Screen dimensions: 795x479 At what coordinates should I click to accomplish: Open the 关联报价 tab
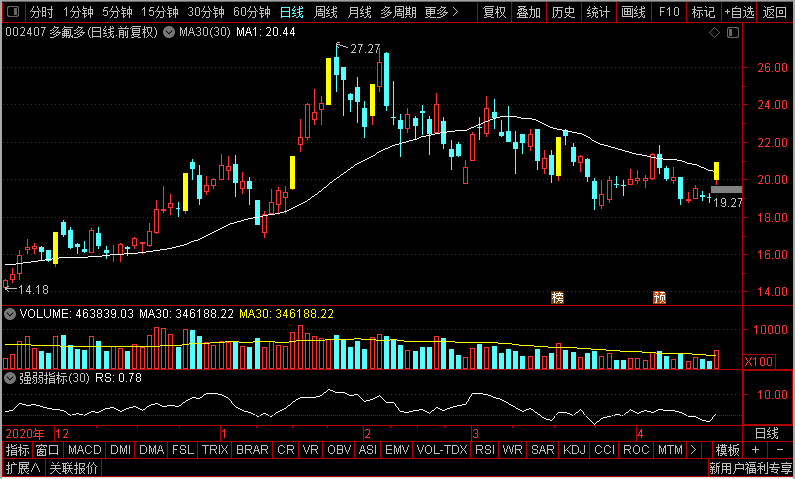74,467
